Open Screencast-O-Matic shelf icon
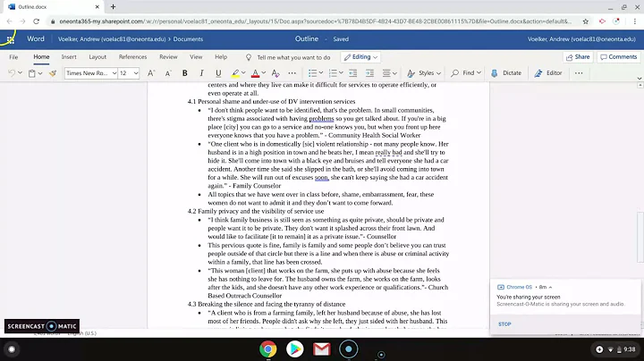Screen dimensions: 644x361 [348, 349]
